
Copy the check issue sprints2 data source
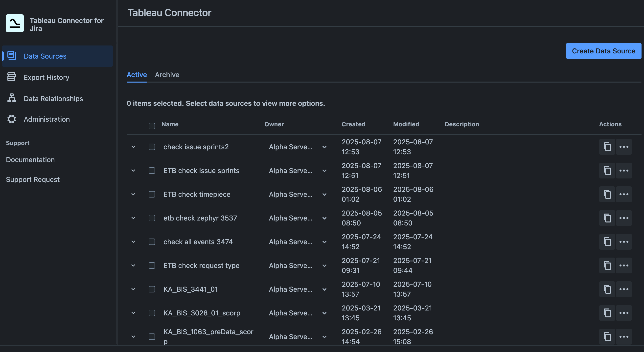click(607, 147)
